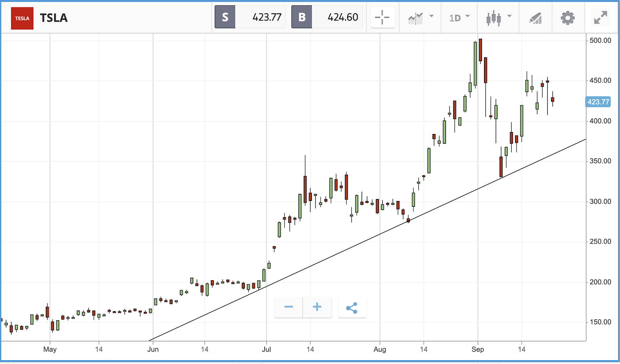620x364 pixels.
Task: Click the 424.60 buy price
Action: [343, 17]
